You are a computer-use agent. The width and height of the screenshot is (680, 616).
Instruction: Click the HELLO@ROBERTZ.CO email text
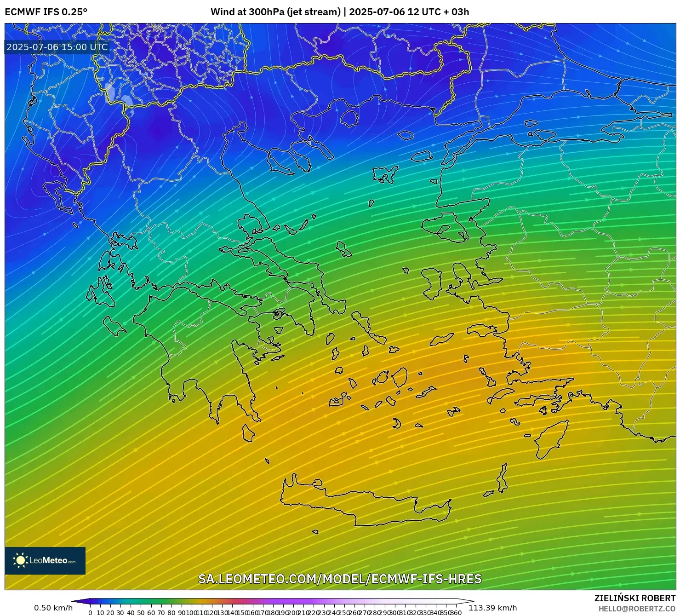click(637, 608)
